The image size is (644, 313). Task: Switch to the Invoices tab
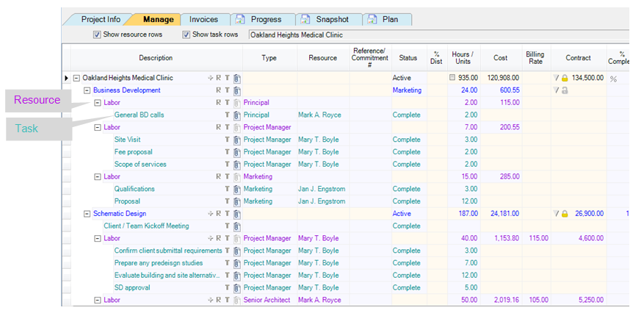pyautogui.click(x=203, y=19)
